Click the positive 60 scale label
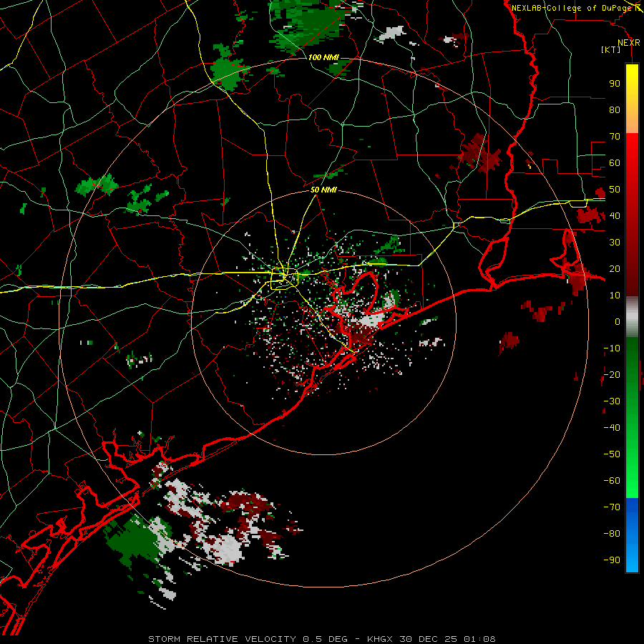 [x=615, y=163]
